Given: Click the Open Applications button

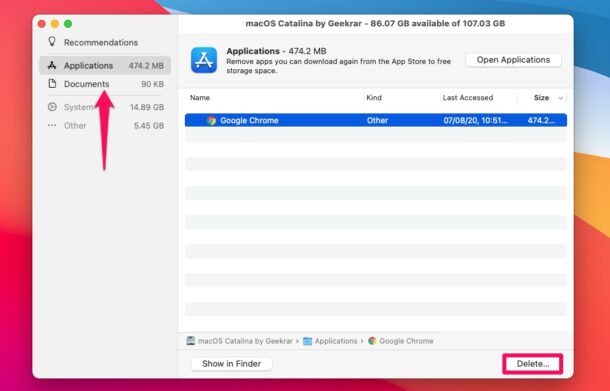Looking at the screenshot, I should 513,60.
